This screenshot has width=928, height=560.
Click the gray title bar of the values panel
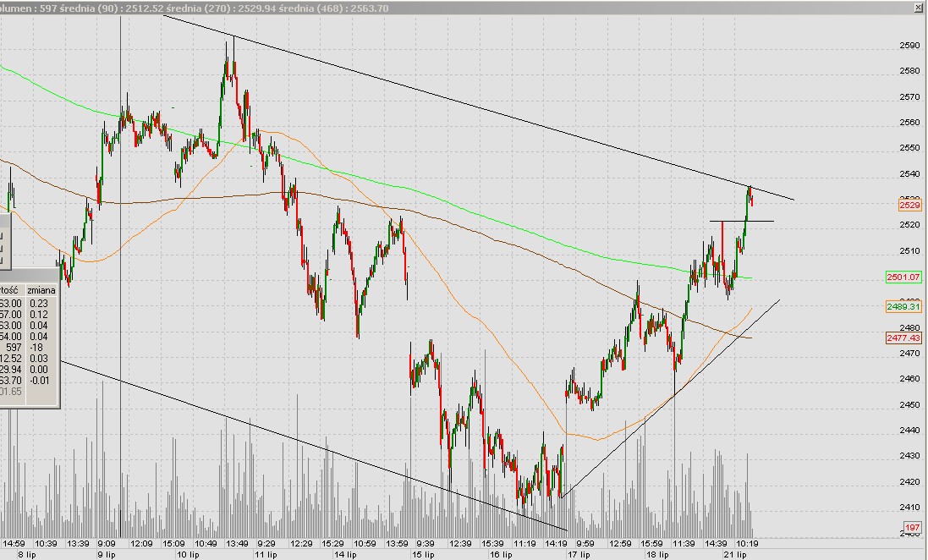(30, 275)
